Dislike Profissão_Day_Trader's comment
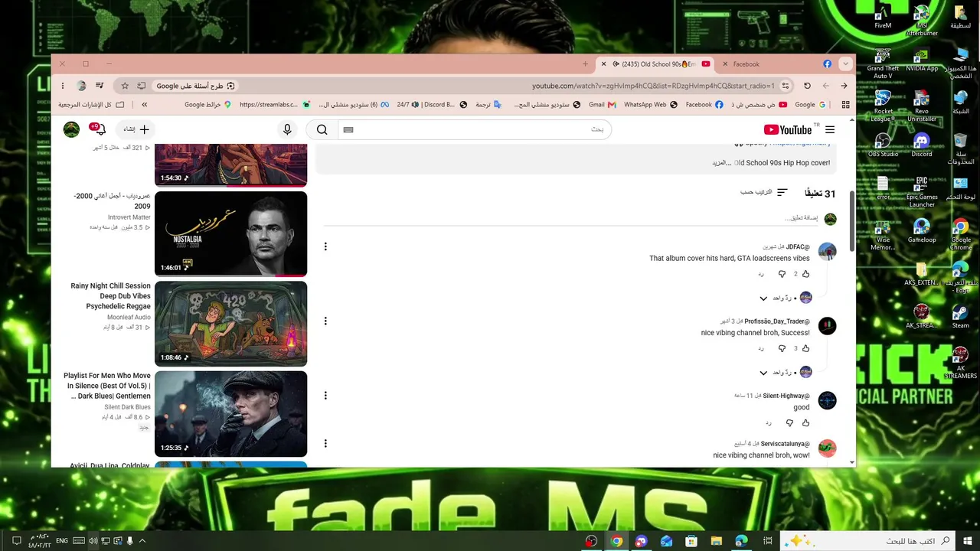This screenshot has height=551, width=980. click(782, 349)
